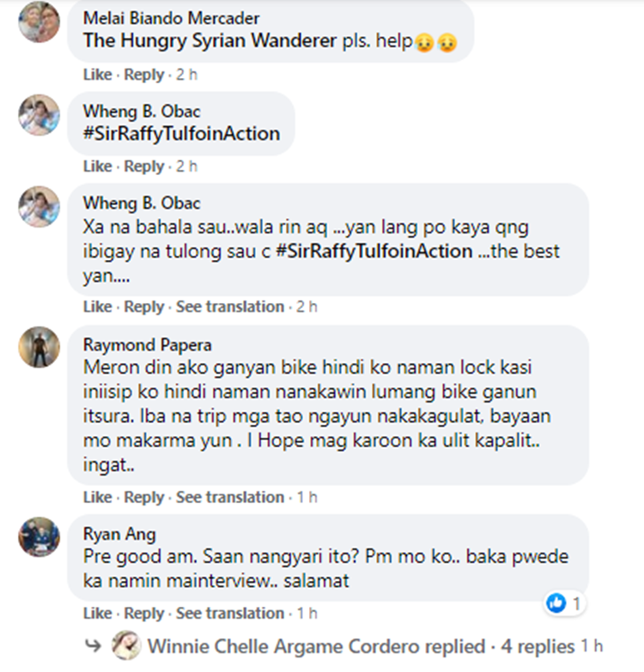This screenshot has width=644, height=672.
Task: Open Melai Biando Mercader's profile picture
Action: point(39,21)
